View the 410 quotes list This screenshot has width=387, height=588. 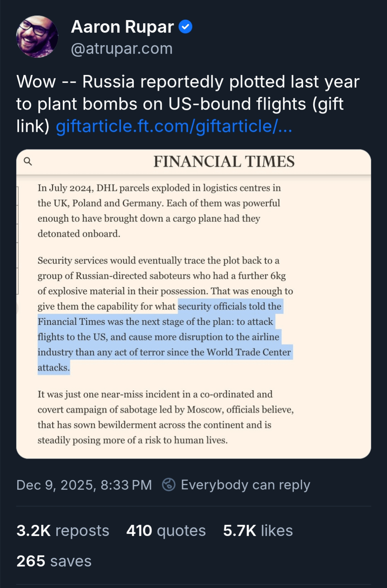(166, 531)
